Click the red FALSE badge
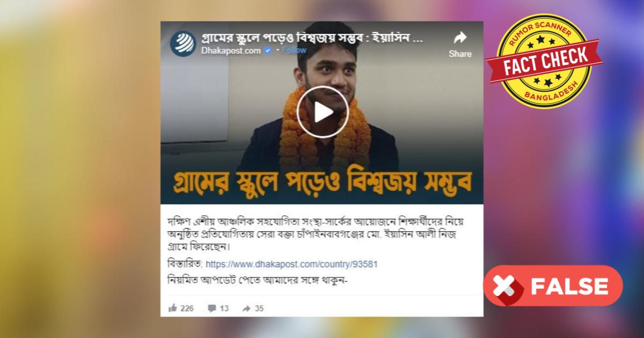This screenshot has height=338, width=644. pos(553,285)
